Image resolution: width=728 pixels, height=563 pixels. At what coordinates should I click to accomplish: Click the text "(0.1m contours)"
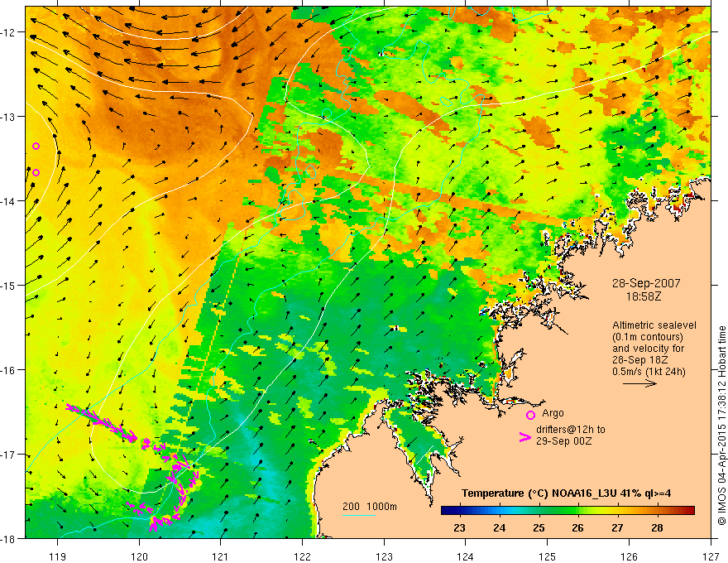click(648, 337)
